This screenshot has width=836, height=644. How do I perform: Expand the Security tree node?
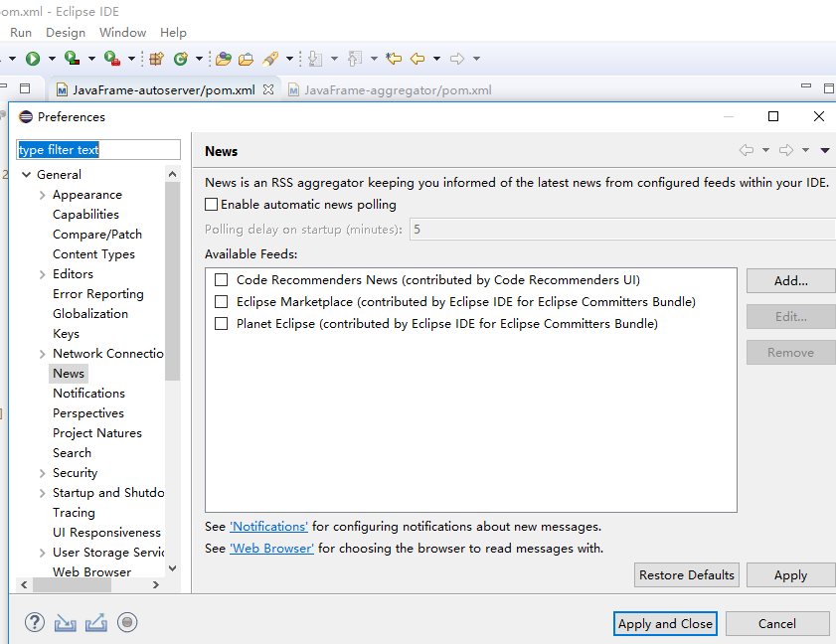tap(42, 473)
